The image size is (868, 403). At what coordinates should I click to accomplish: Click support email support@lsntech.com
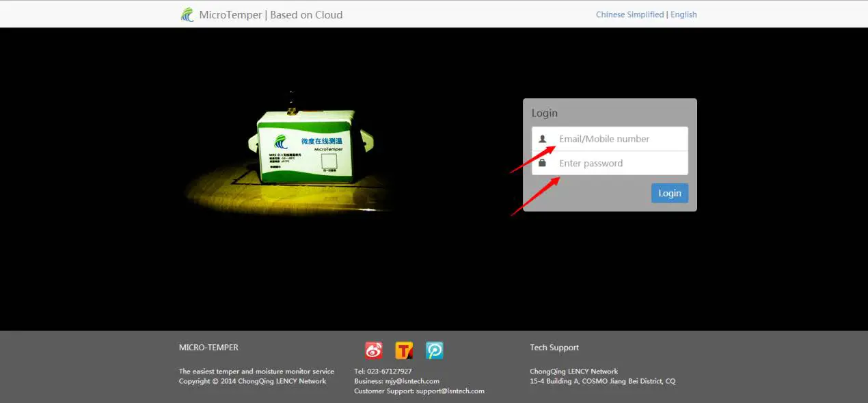450,391
